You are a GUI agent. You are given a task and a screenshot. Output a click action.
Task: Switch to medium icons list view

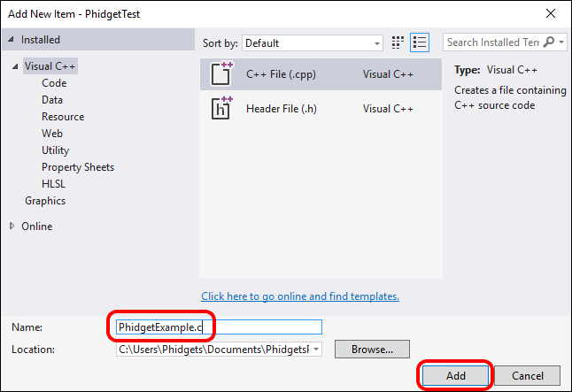pyautogui.click(x=420, y=42)
